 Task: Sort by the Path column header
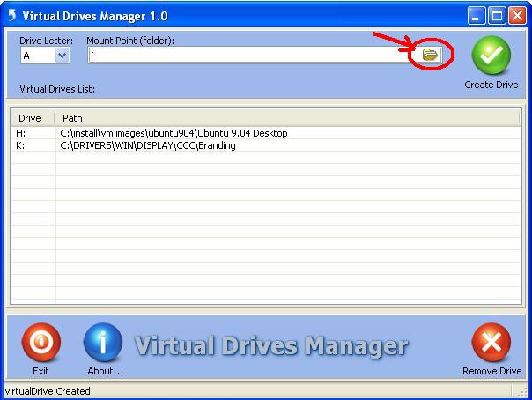(287, 118)
